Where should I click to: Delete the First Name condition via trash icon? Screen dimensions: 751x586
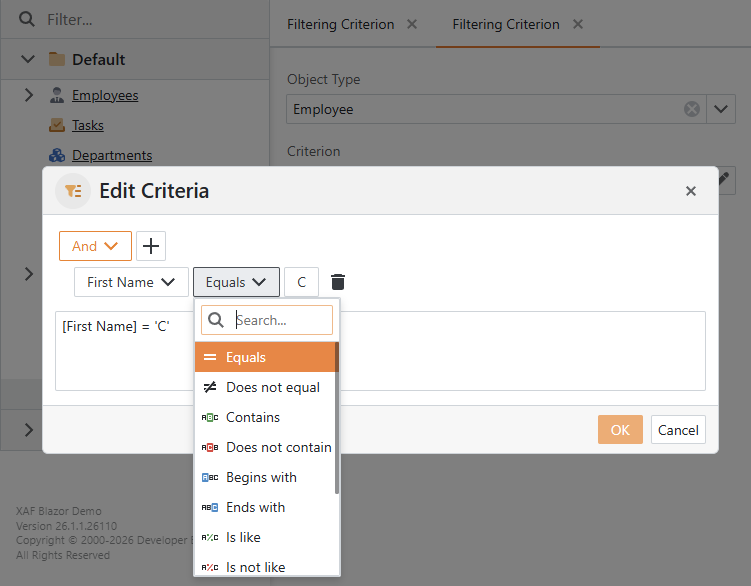(338, 282)
